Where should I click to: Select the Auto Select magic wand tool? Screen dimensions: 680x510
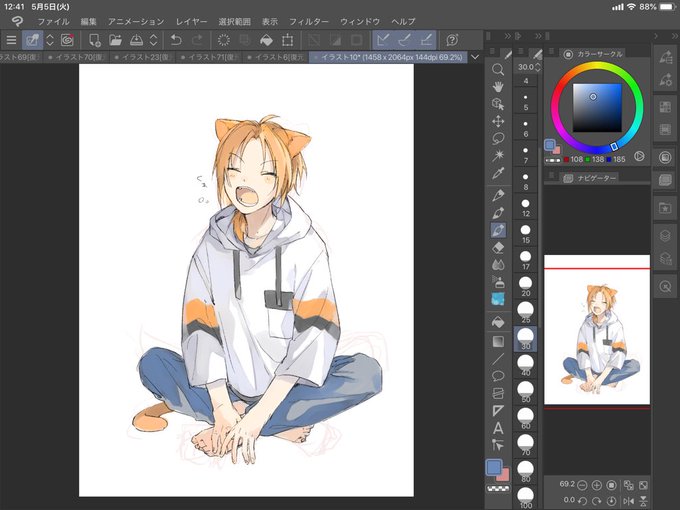(498, 155)
